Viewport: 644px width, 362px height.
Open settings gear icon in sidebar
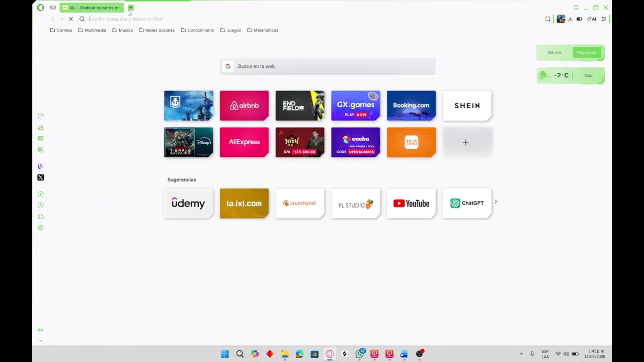[41, 228]
